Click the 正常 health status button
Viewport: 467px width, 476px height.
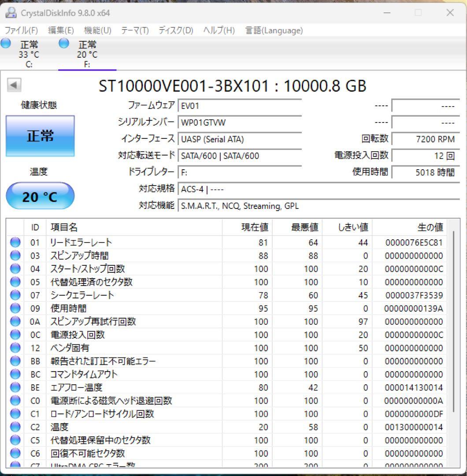[40, 136]
